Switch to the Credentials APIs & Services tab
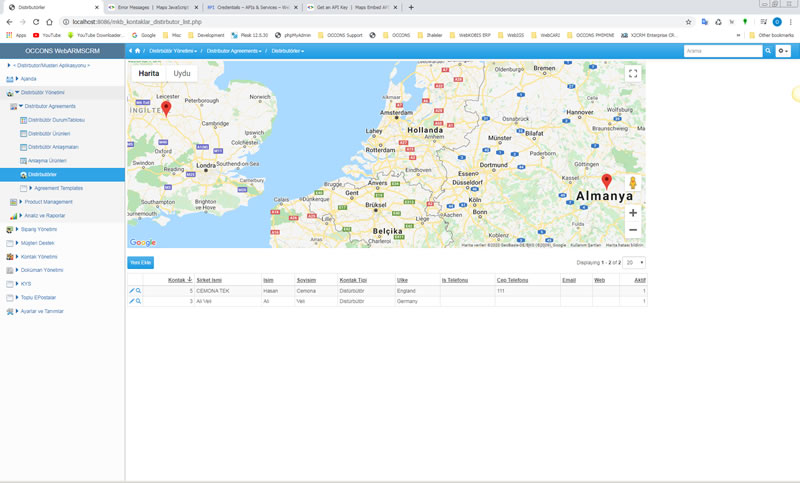Image resolution: width=800 pixels, height=483 pixels. click(252, 7)
